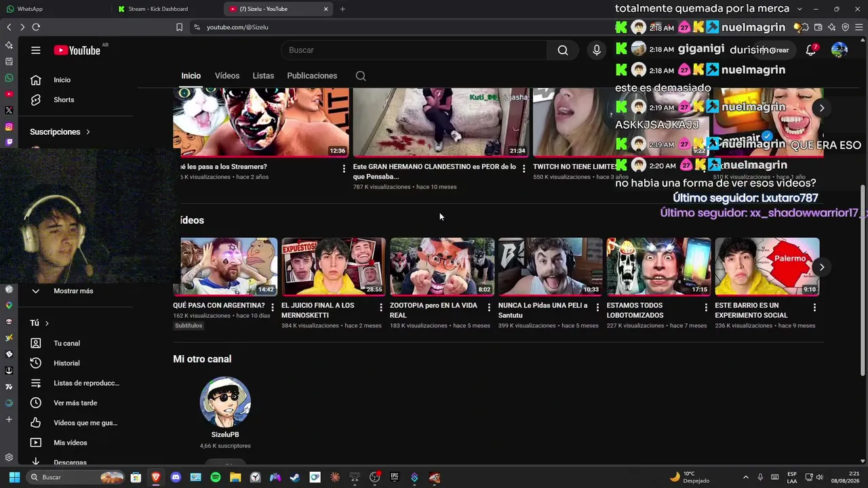The width and height of the screenshot is (868, 488).
Task: Open Steam from the Windows taskbar
Action: [295, 477]
